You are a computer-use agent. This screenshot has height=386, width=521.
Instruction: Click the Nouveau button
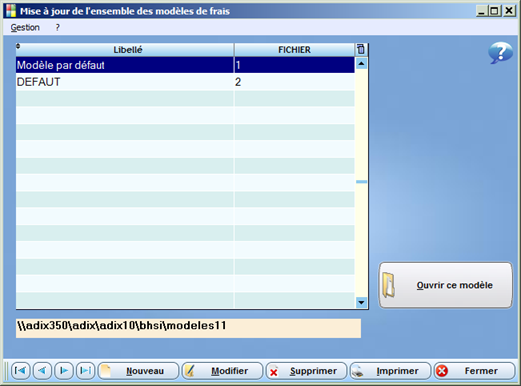[138, 371]
